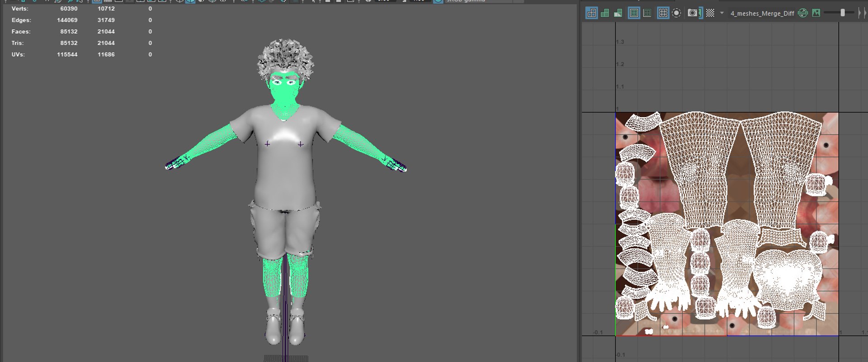This screenshot has height=362, width=868.
Task: Click the Tris label in the poly count
Action: click(18, 43)
